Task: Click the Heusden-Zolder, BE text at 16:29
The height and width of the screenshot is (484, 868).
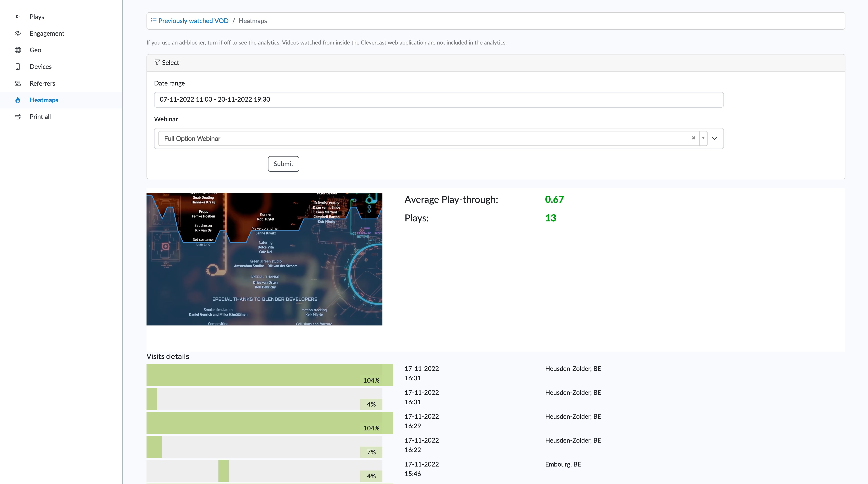Action: [x=573, y=416]
